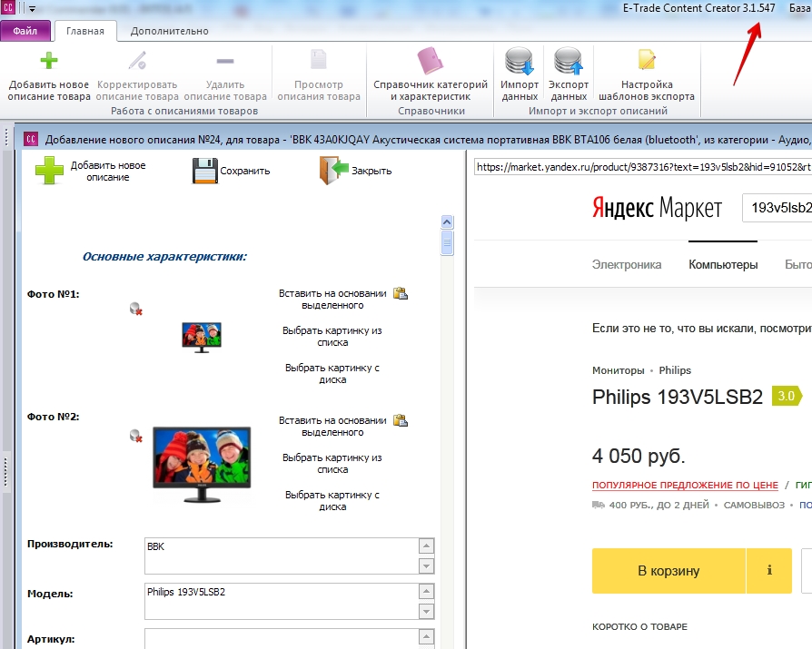Click the Import data database icon
The width and height of the screenshot is (812, 649).
(520, 61)
